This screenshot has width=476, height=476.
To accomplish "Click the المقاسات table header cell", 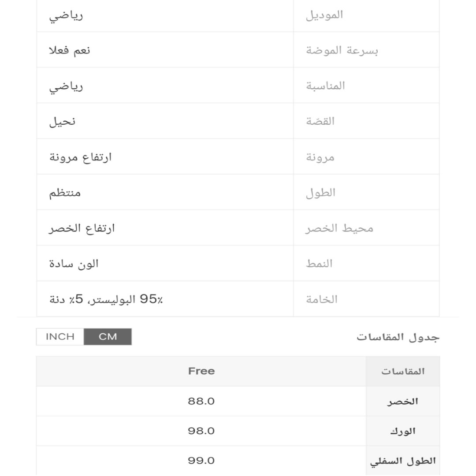I will (403, 372).
